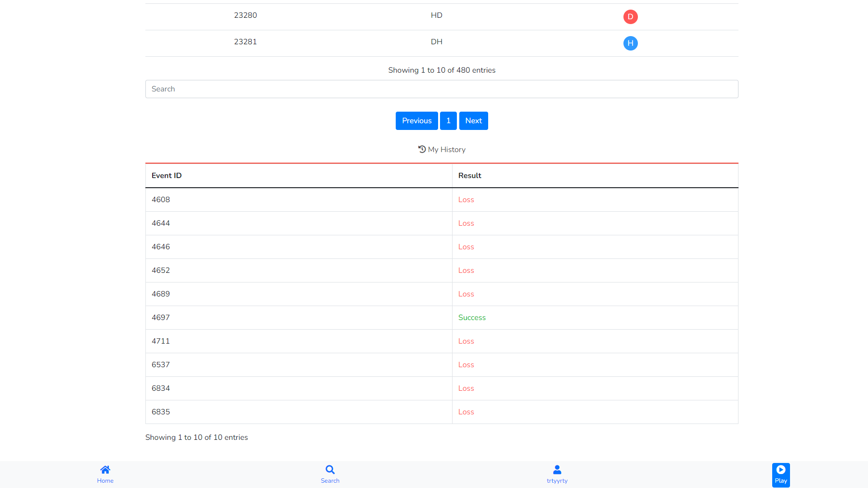Select the magnifying glass search icon
Screen dimensions: 868x488
[x=330, y=469]
